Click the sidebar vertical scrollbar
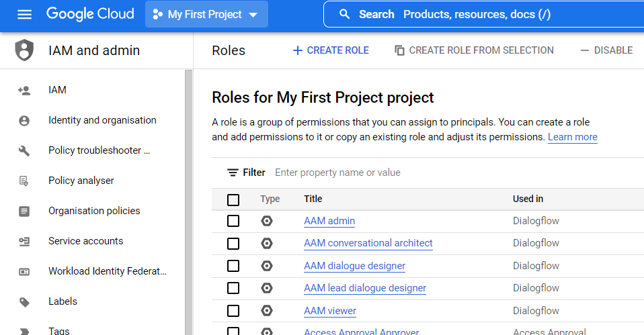The image size is (644, 335). [188, 203]
